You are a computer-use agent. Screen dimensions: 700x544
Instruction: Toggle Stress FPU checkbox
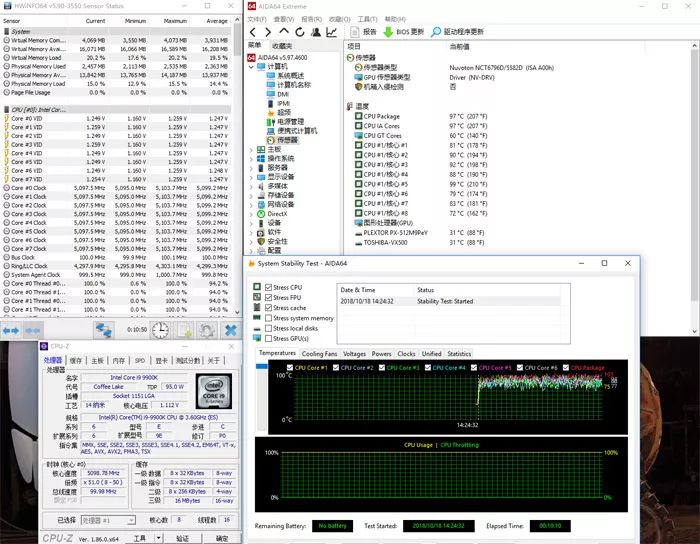[268, 298]
